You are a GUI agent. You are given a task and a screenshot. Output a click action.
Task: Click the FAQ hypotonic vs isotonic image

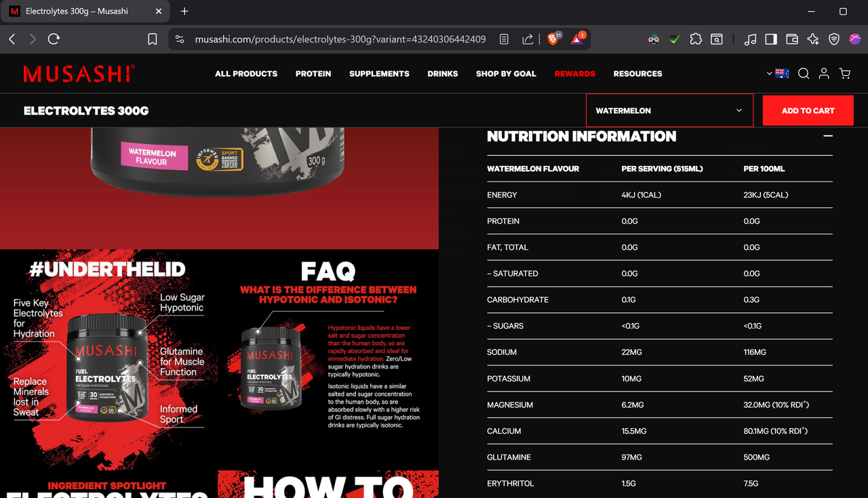pos(329,360)
